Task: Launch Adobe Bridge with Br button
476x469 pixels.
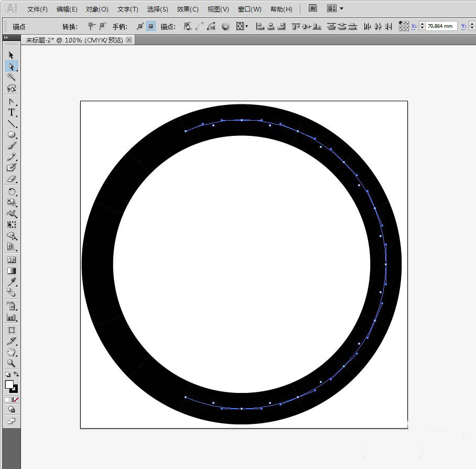Action: coord(313,8)
